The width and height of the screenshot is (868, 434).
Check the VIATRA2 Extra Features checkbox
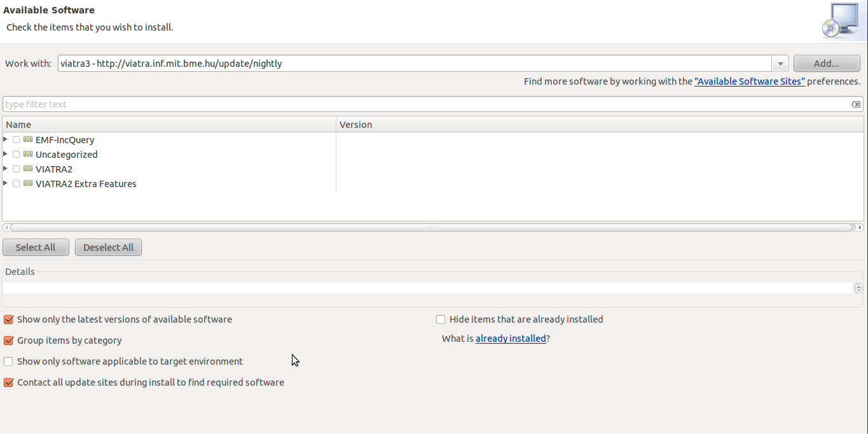click(x=16, y=184)
